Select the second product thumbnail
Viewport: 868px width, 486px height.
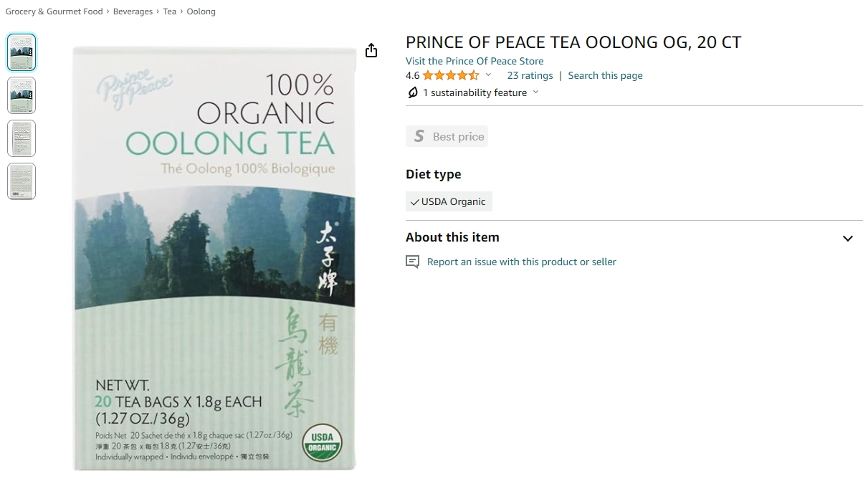pyautogui.click(x=22, y=95)
